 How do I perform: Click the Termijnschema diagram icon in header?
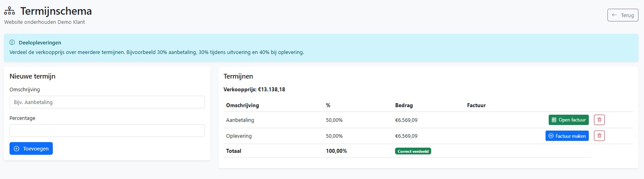pyautogui.click(x=10, y=11)
